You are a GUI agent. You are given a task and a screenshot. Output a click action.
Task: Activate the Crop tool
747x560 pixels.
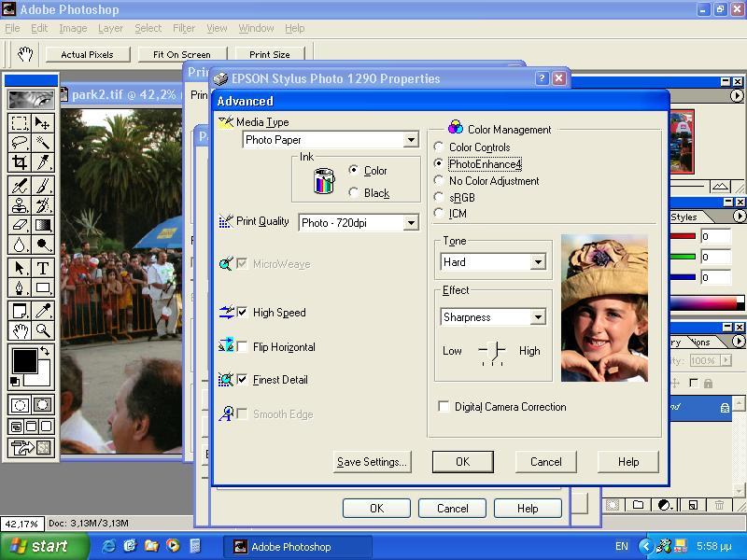pos(20,162)
